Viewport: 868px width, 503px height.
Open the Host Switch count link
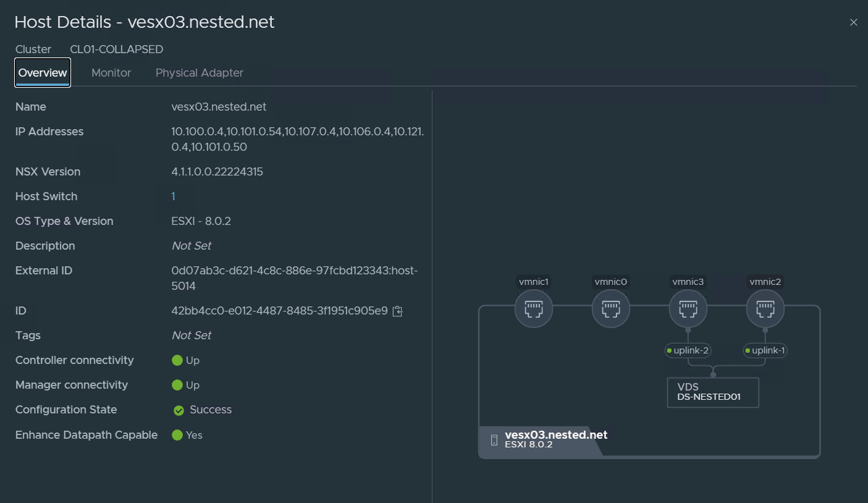click(173, 197)
